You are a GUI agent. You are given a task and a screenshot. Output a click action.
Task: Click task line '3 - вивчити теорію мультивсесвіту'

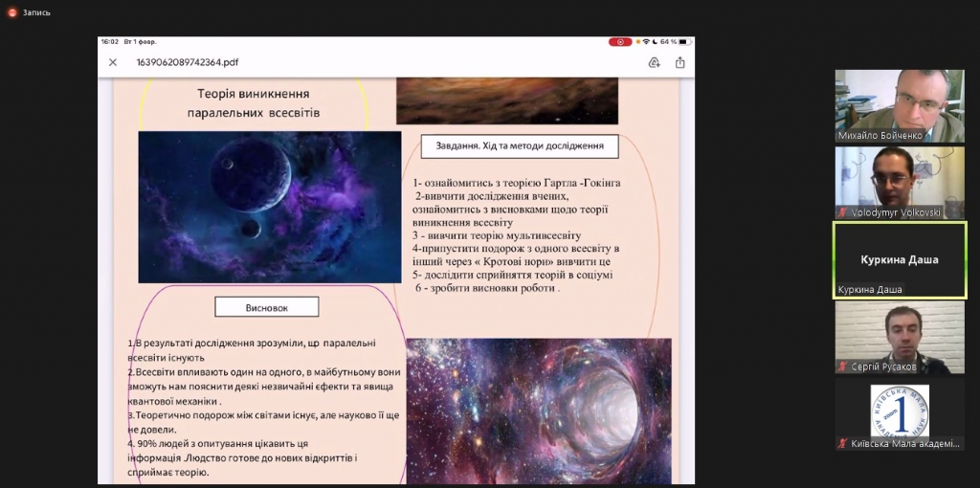click(x=497, y=235)
